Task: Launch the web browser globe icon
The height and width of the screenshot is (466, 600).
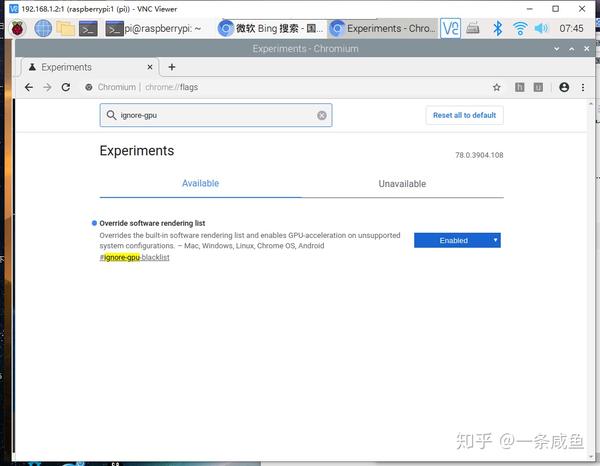Action: pyautogui.click(x=43, y=29)
